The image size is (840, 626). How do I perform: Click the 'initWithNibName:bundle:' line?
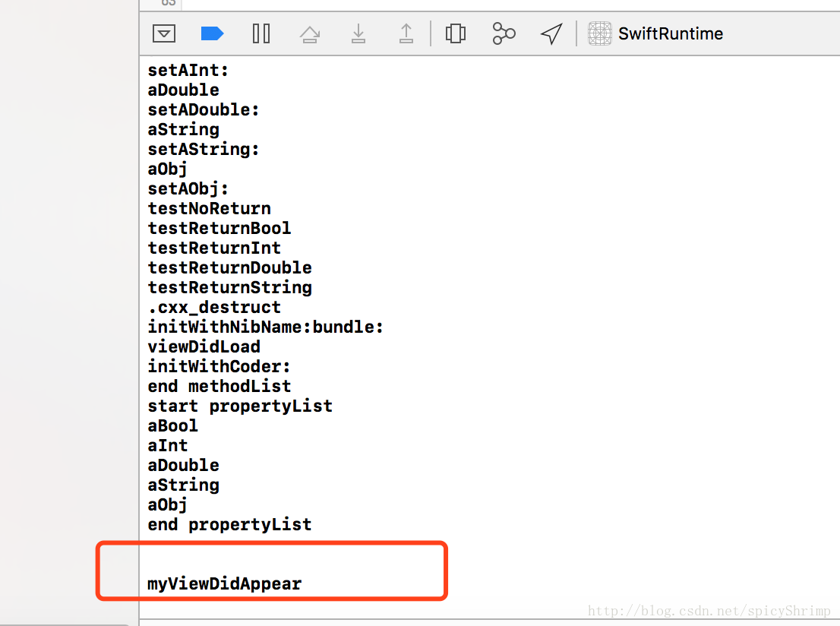266,327
